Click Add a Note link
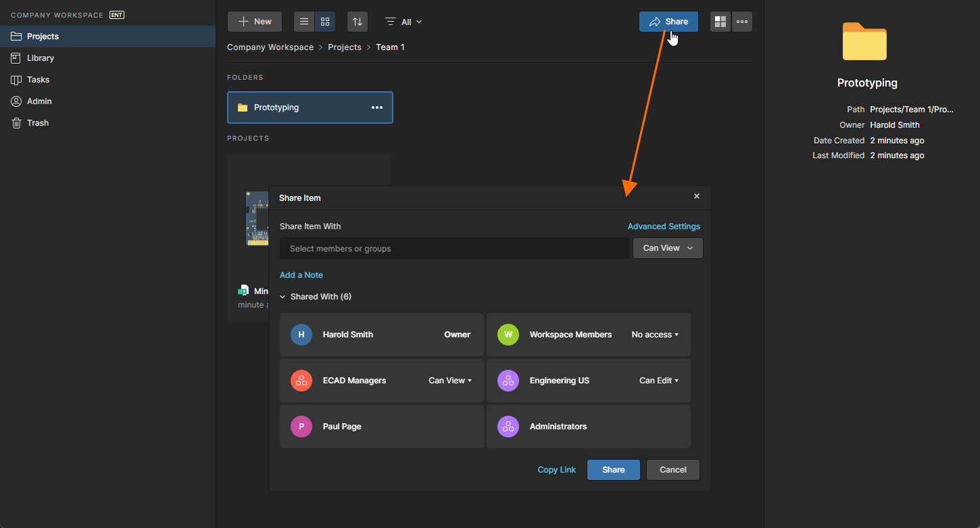Image resolution: width=980 pixels, height=528 pixels. click(301, 275)
